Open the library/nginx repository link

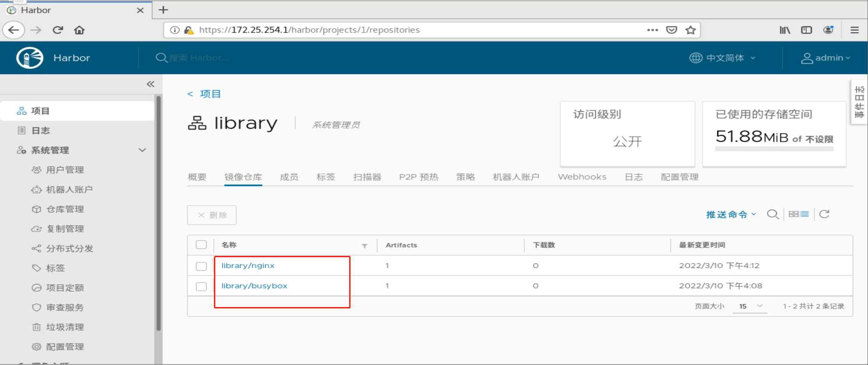pyautogui.click(x=248, y=266)
